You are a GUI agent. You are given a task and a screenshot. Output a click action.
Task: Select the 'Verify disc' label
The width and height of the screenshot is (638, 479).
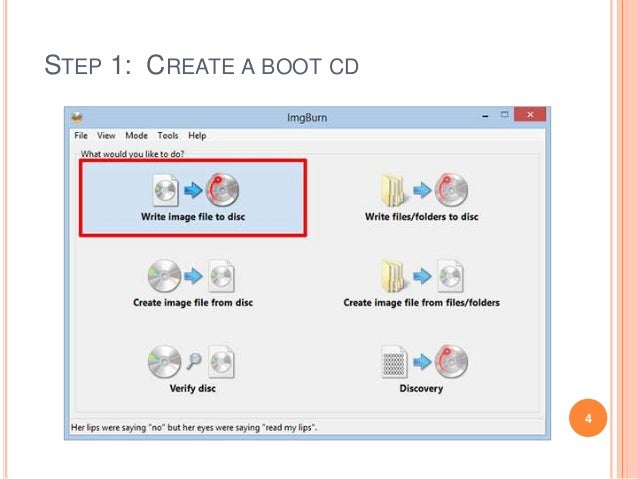(x=193, y=389)
